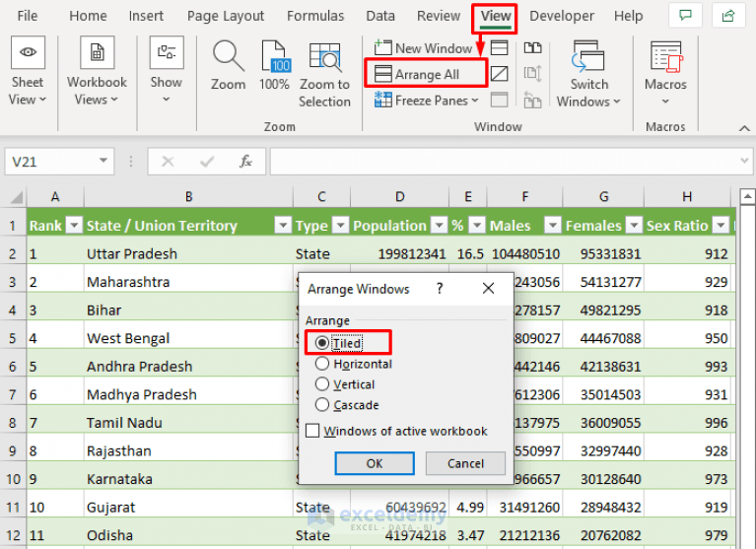Click Synchronous Scrolling icon

(532, 74)
